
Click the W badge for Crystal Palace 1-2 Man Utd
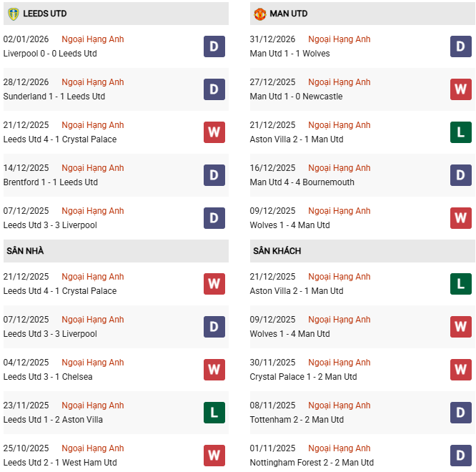(x=461, y=370)
